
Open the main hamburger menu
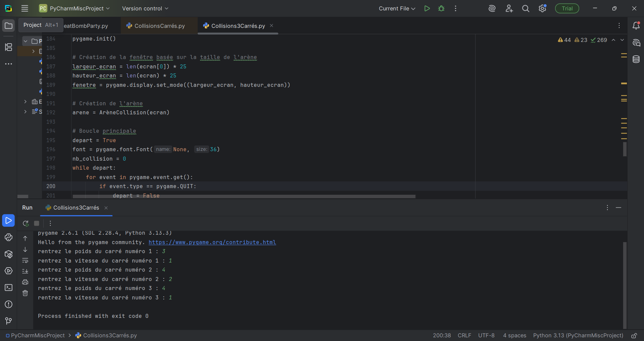tap(24, 8)
